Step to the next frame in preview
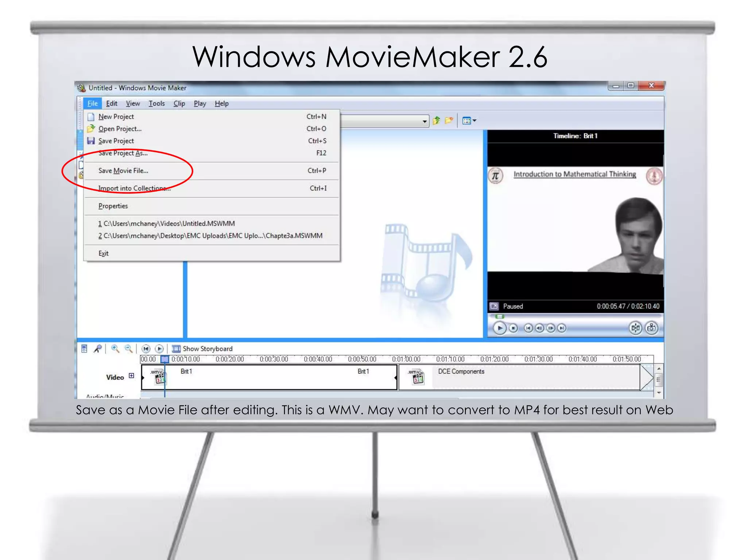 (x=551, y=328)
